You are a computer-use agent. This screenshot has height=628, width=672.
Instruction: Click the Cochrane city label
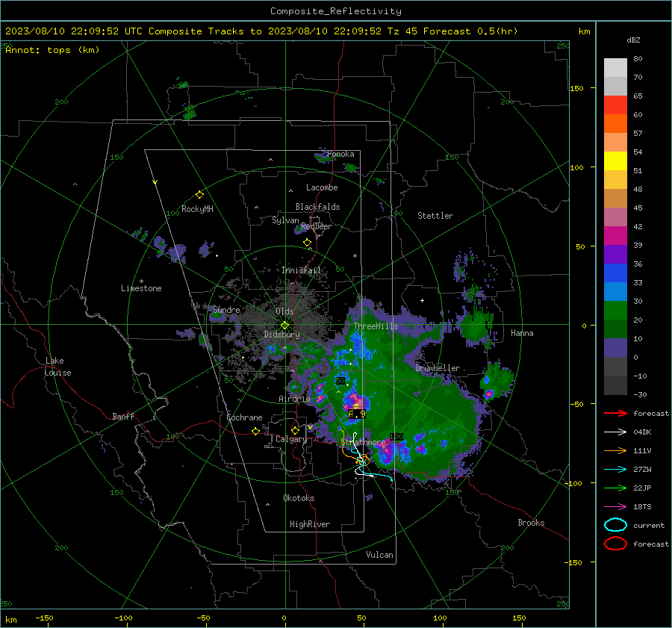[244, 417]
